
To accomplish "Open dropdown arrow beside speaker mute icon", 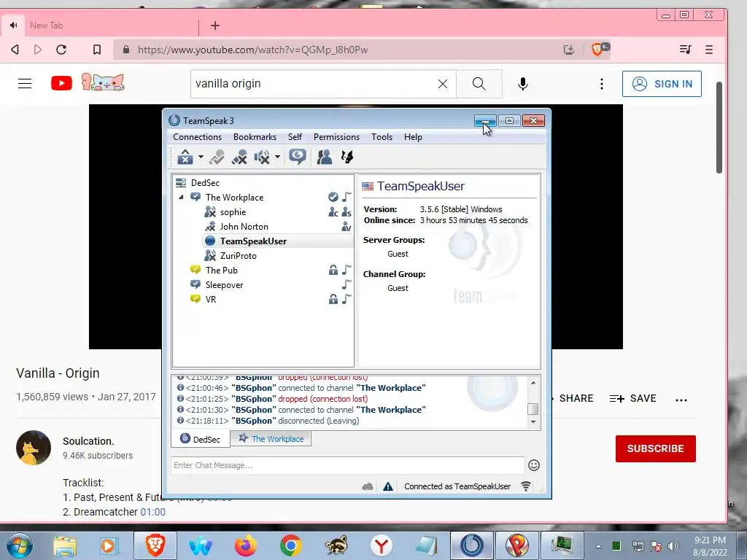I will click(277, 157).
